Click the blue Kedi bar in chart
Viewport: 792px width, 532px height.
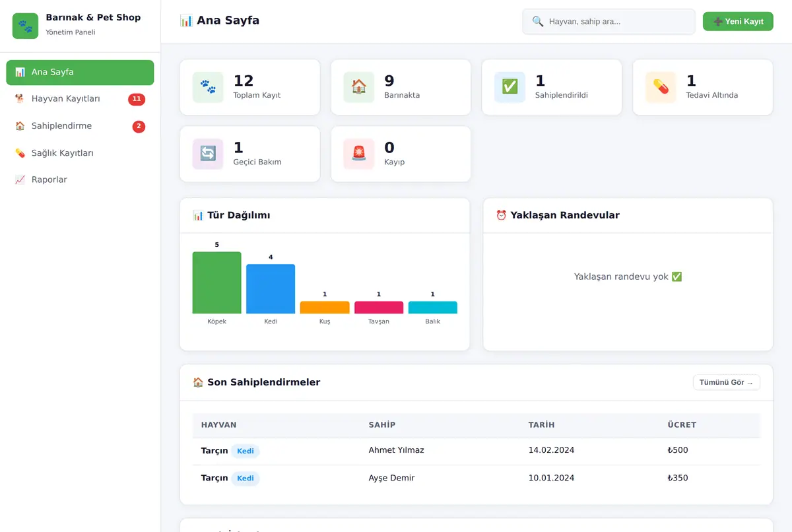[271, 289]
